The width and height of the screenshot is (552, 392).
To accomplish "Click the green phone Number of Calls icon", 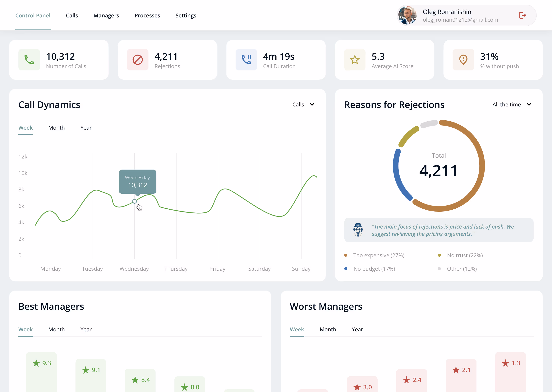I will click(x=29, y=60).
